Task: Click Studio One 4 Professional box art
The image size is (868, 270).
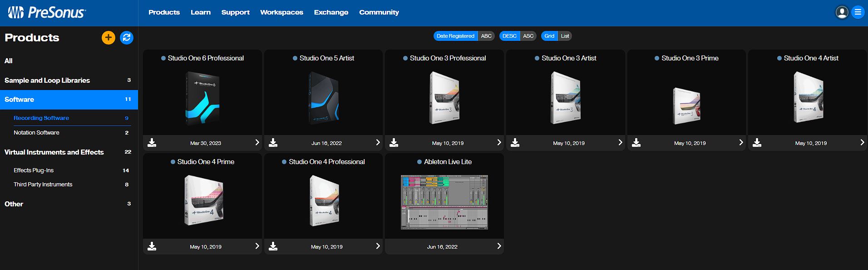Action: [324, 201]
